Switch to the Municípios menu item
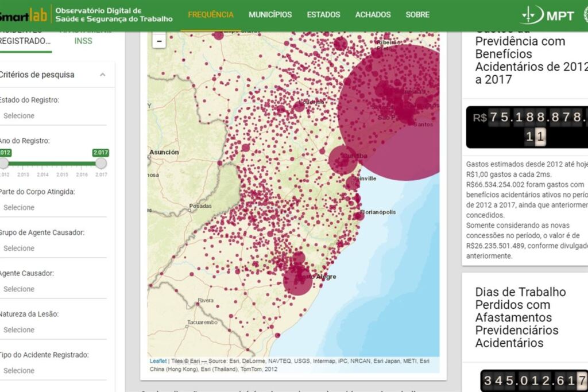The height and width of the screenshot is (392, 588). point(270,15)
